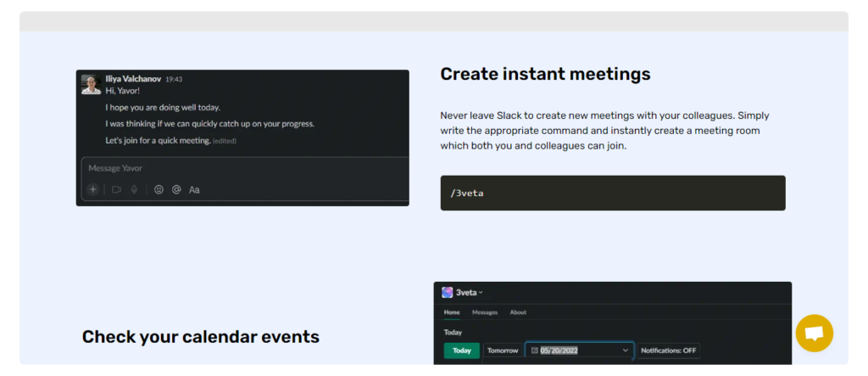Click the Check your calendar events heading
This screenshot has height=376, width=868.
click(200, 337)
